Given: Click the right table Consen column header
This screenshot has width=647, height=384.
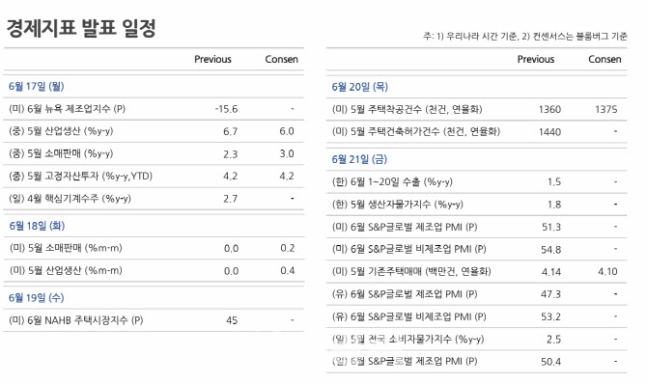Looking at the screenshot, I should click(x=605, y=59).
